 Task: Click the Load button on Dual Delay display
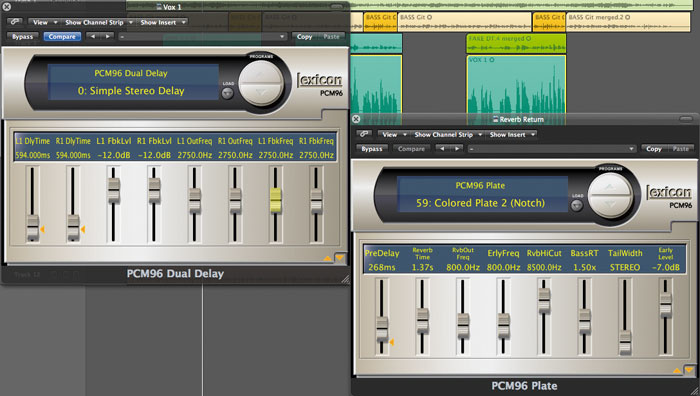click(228, 93)
